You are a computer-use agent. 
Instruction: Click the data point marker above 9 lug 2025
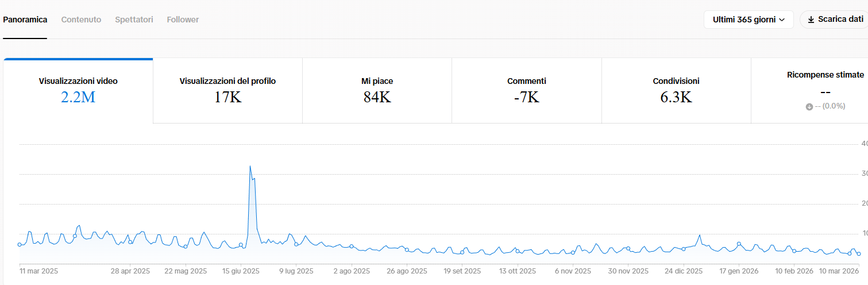pos(296,244)
